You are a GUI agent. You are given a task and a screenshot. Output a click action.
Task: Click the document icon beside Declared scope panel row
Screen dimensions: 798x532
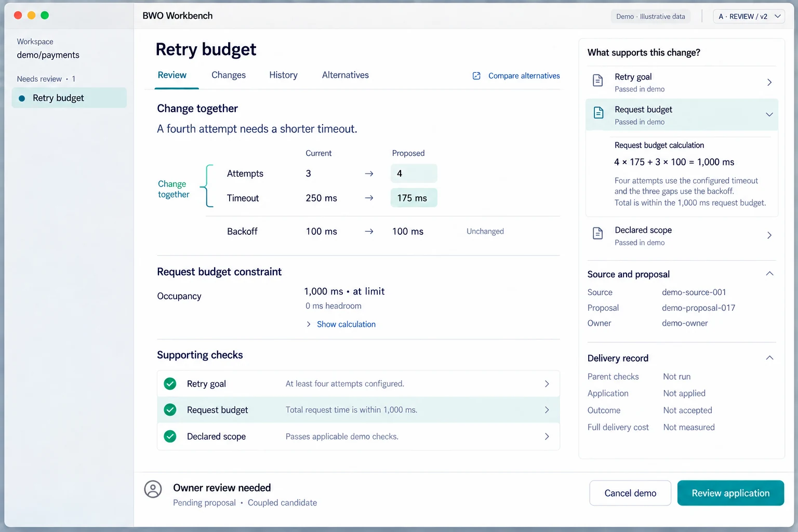[x=598, y=233]
